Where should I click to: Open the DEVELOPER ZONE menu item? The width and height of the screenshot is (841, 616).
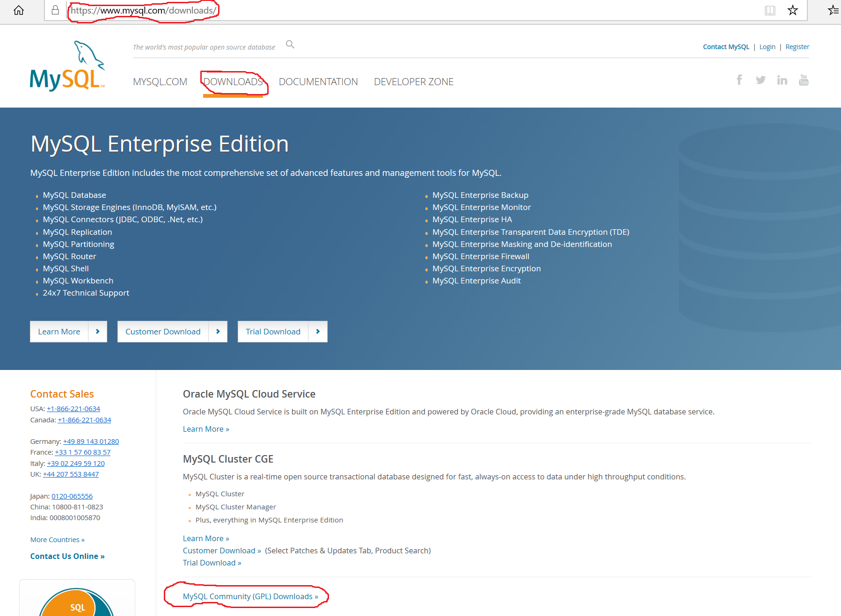[x=414, y=82]
